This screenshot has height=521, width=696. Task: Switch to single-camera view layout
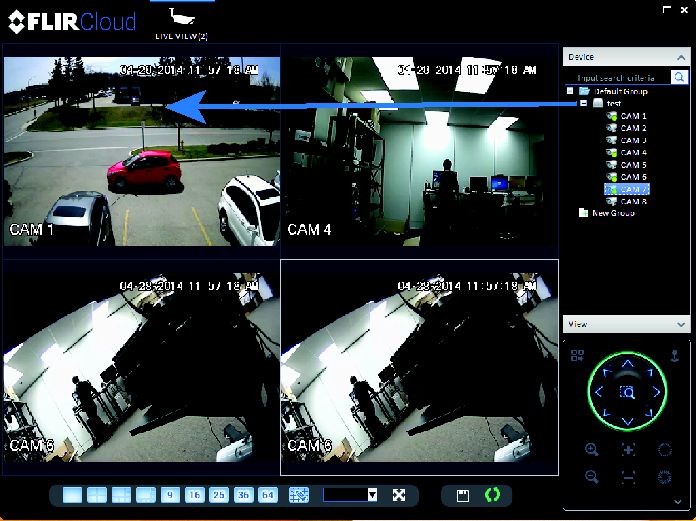point(72,494)
